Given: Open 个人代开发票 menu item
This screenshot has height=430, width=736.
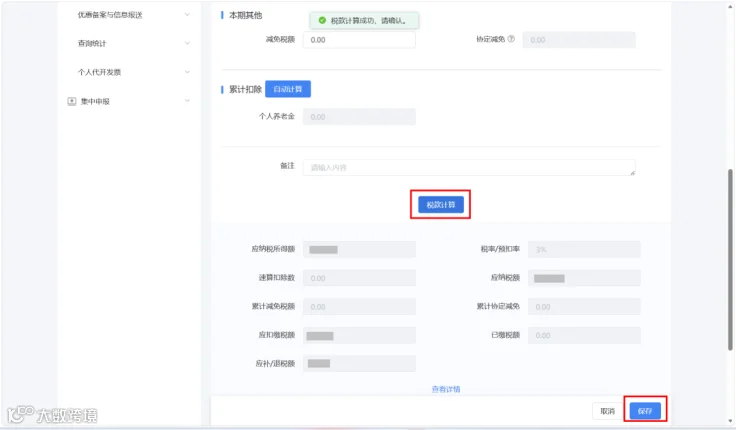Looking at the screenshot, I should coord(99,72).
